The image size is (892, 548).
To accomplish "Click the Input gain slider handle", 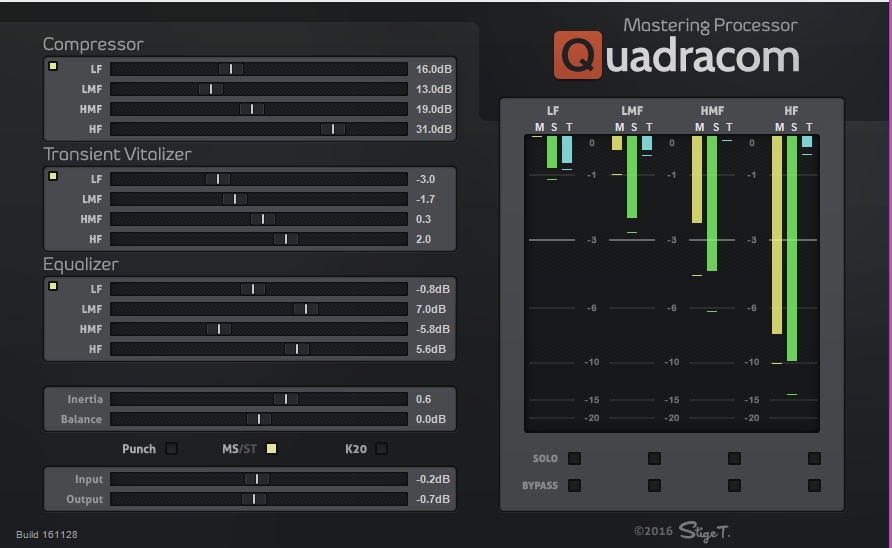I will click(257, 479).
